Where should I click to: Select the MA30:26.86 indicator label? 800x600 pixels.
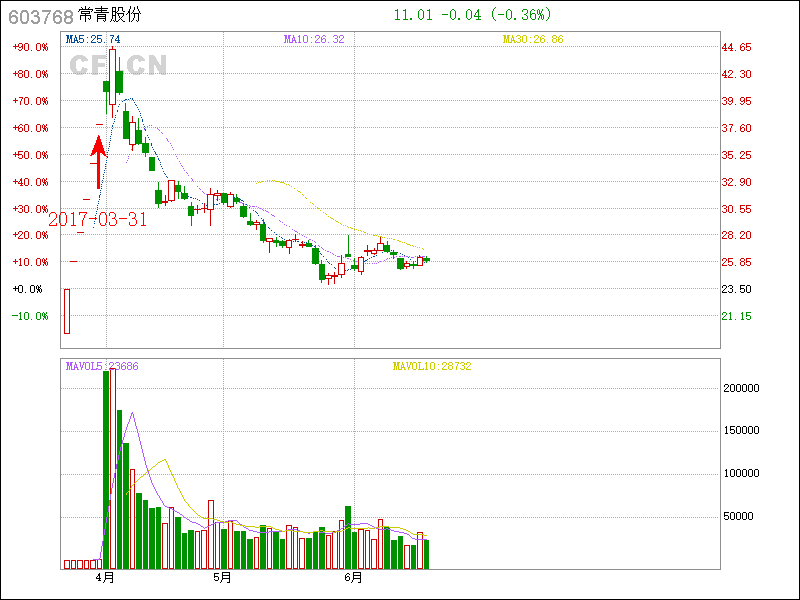tap(533, 39)
